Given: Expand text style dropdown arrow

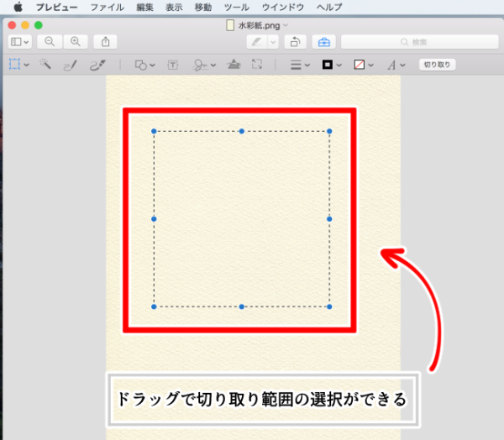Looking at the screenshot, I should click(402, 65).
